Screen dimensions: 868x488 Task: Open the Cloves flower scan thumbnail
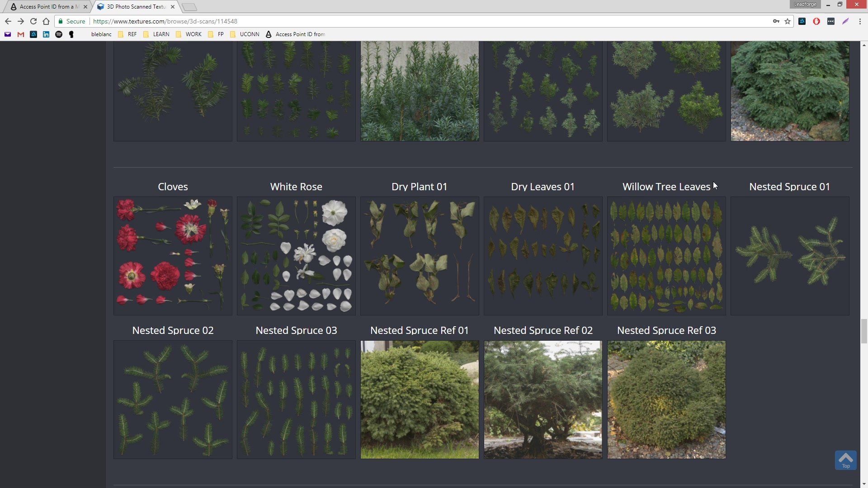click(173, 256)
